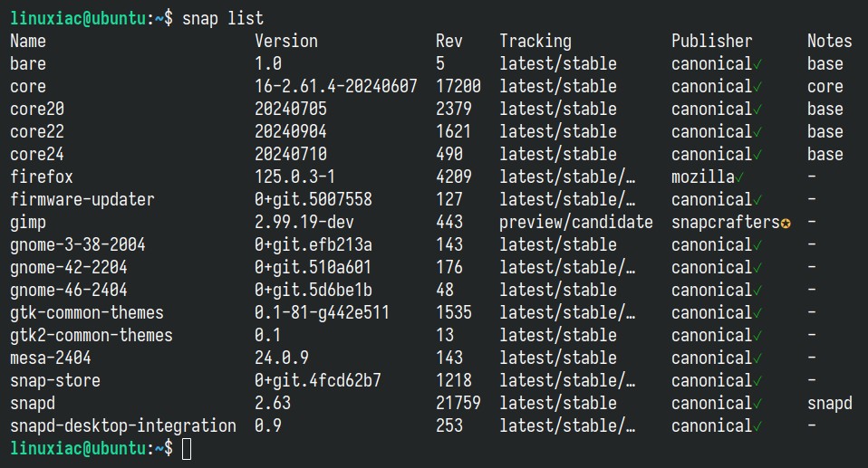Click the terminal cursor block at the prompt
Viewport: 868px width, 468px height.
[187, 449]
